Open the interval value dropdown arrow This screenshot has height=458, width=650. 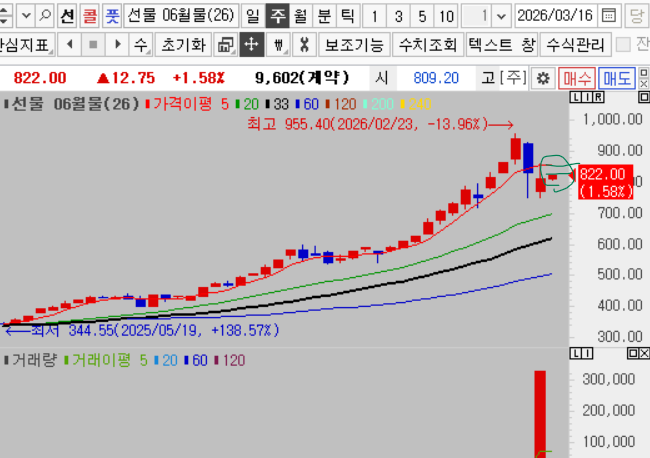click(x=502, y=16)
